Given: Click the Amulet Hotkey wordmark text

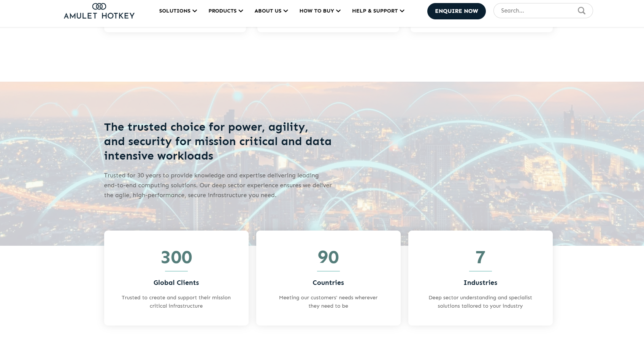Looking at the screenshot, I should (99, 16).
